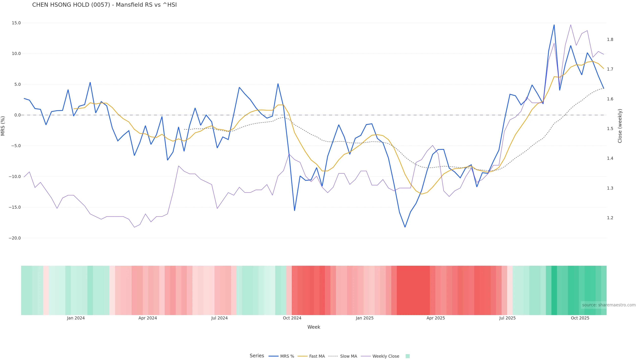Click the Close (weekly) right axis title
Viewport: 644px width, 362px height.
click(620, 126)
